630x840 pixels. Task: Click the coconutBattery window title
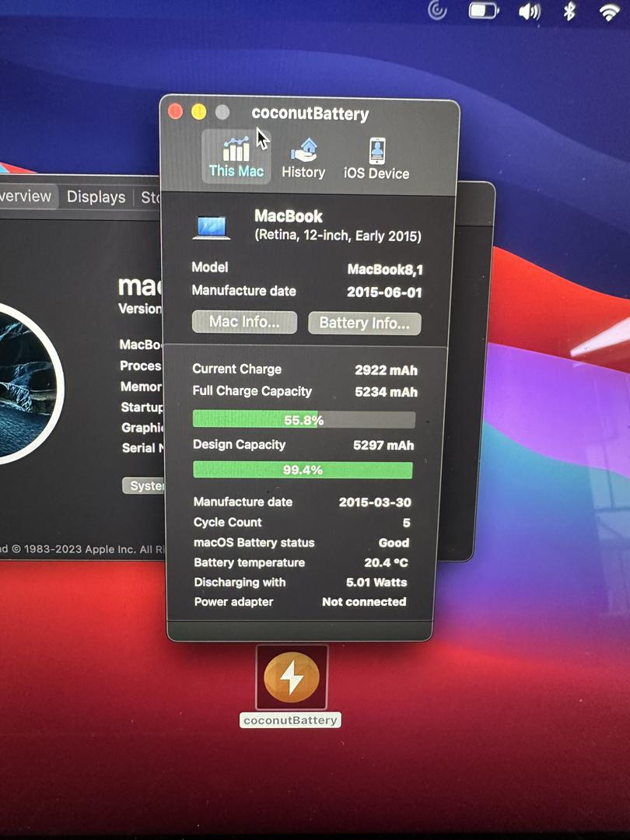pyautogui.click(x=310, y=114)
